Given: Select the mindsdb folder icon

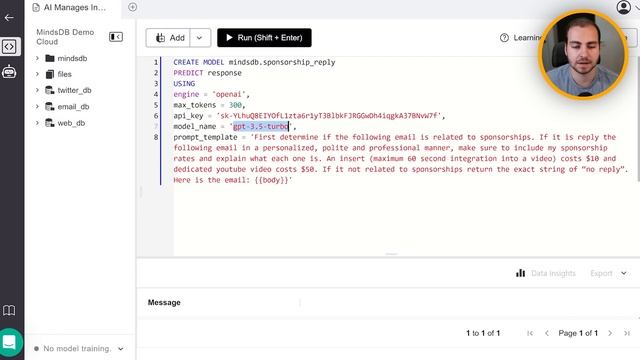Looking at the screenshot, I should (x=50, y=58).
